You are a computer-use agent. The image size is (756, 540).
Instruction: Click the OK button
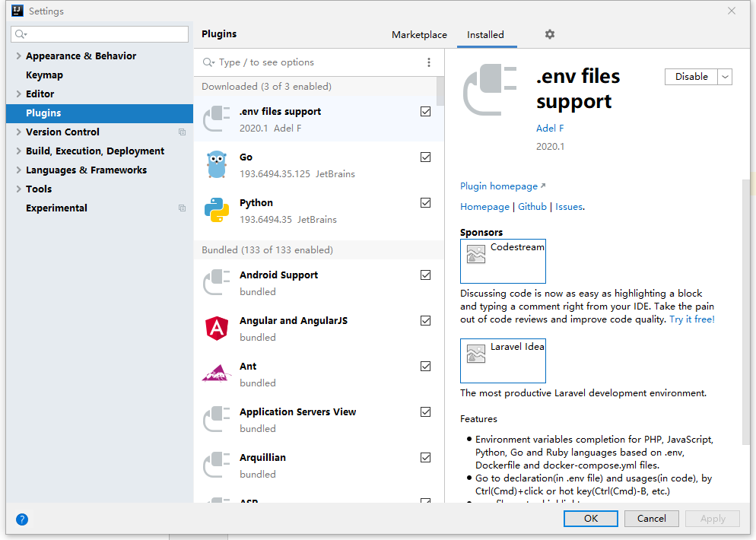point(591,519)
